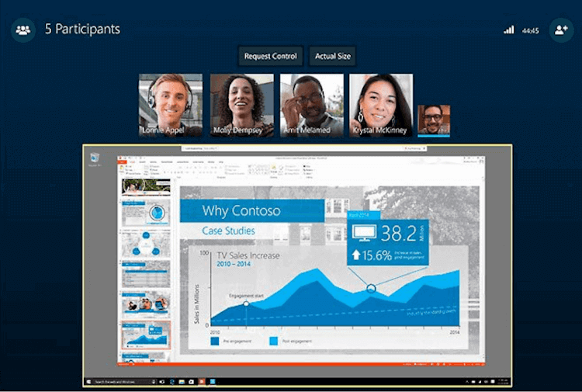The height and width of the screenshot is (392, 582).
Task: Open Edge browser from shared taskbar
Action: coord(172,382)
